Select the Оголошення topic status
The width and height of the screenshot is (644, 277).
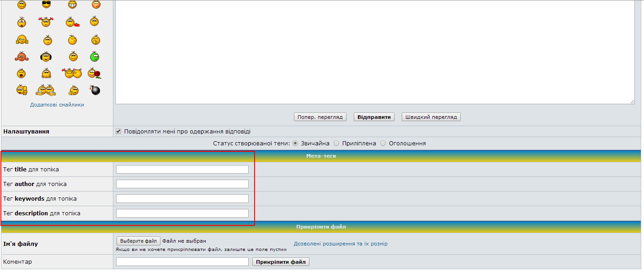tap(383, 143)
